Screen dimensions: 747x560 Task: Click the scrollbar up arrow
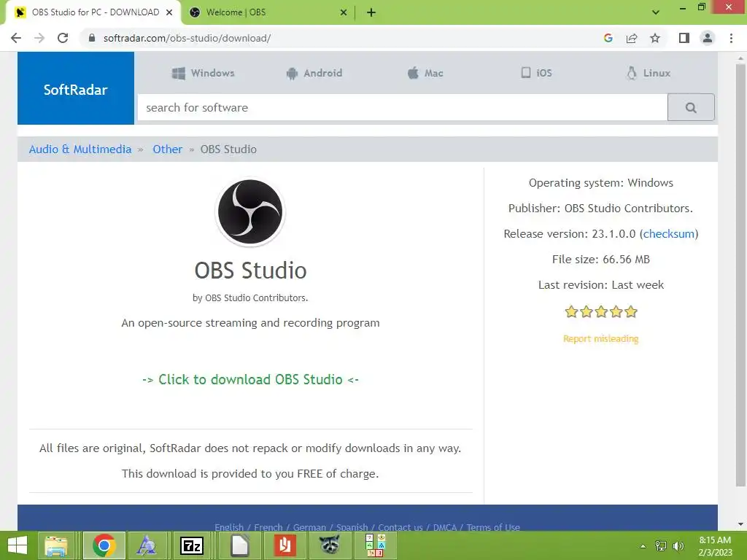click(x=740, y=58)
